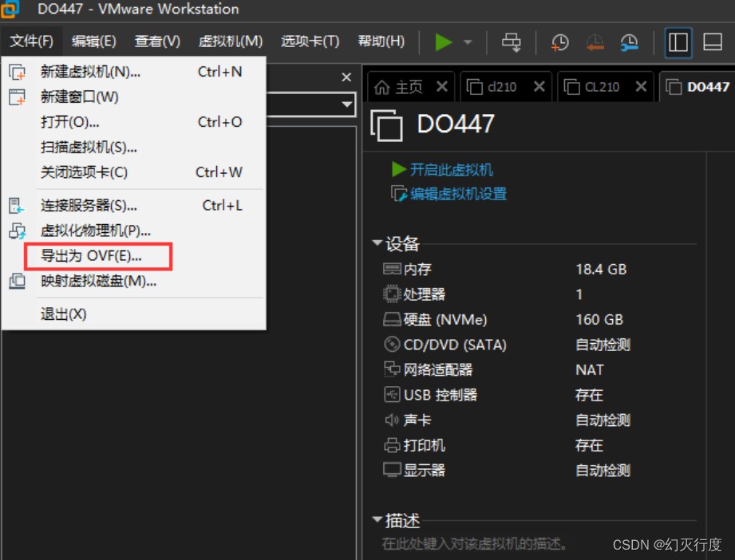
Task: Open the snapshot manager wrench icon
Action: tap(629, 42)
